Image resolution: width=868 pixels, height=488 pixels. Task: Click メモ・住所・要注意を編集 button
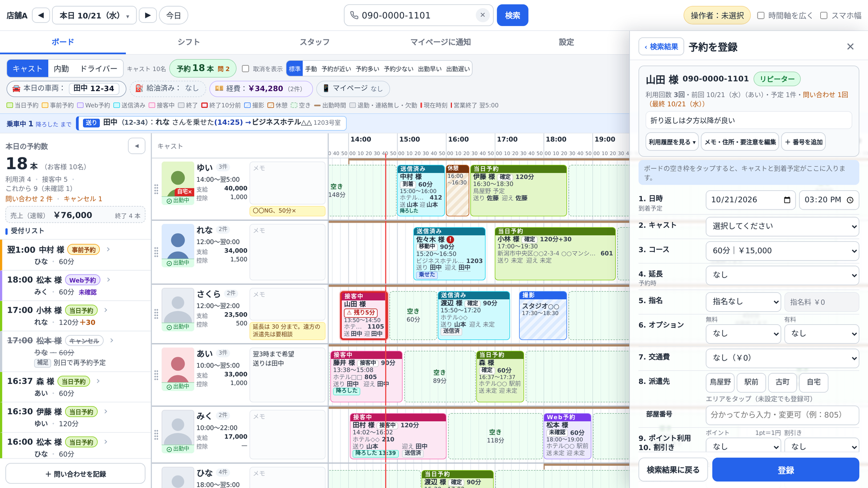[x=740, y=142]
